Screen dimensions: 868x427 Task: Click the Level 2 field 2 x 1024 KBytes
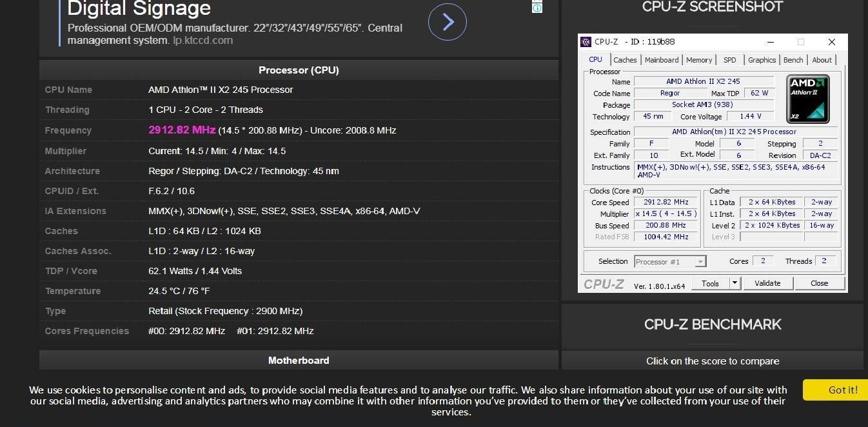pyautogui.click(x=771, y=225)
